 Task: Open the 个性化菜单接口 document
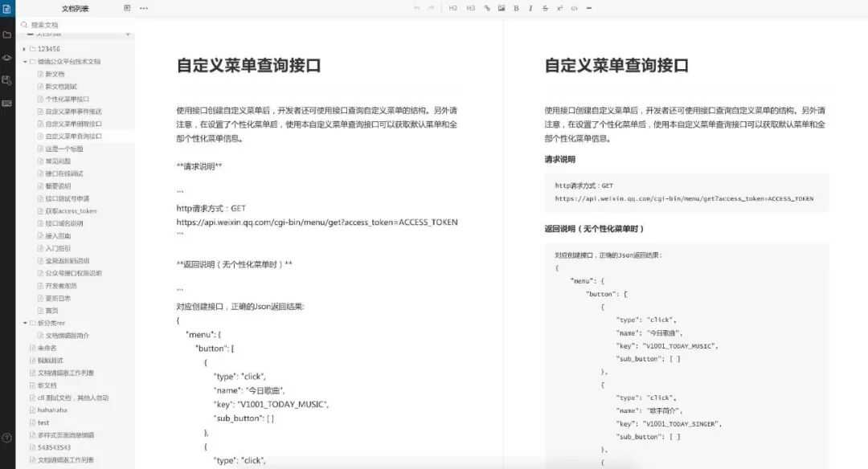click(67, 99)
